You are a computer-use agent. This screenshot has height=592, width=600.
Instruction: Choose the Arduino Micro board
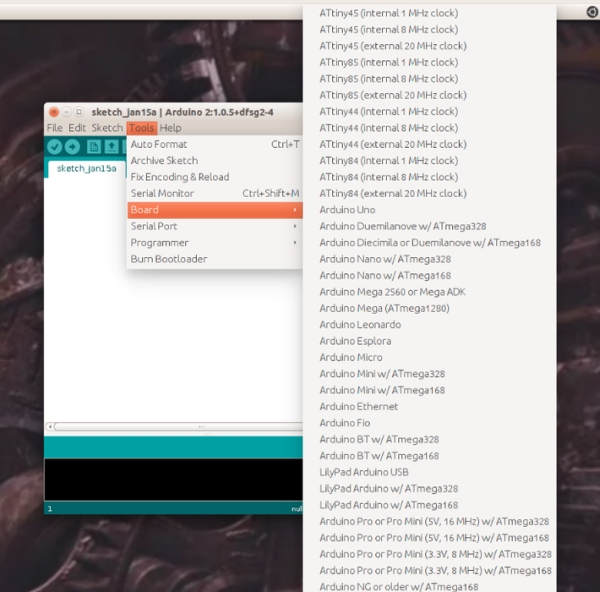[x=430, y=357]
